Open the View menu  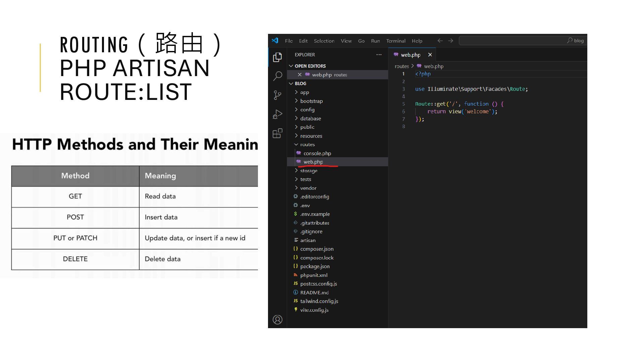tap(346, 41)
